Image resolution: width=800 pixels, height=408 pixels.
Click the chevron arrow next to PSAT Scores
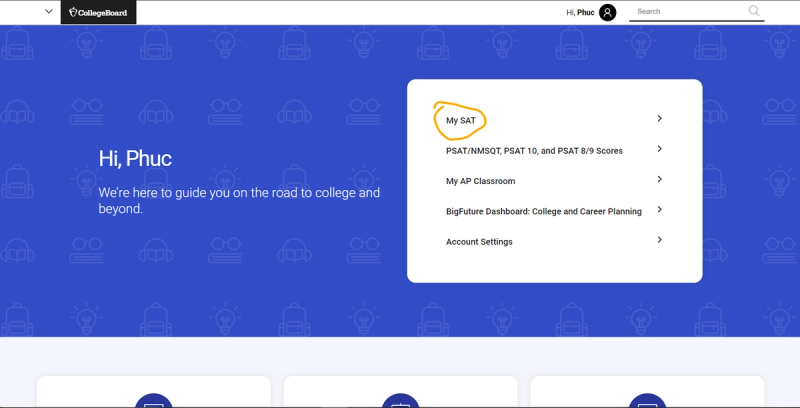point(660,149)
